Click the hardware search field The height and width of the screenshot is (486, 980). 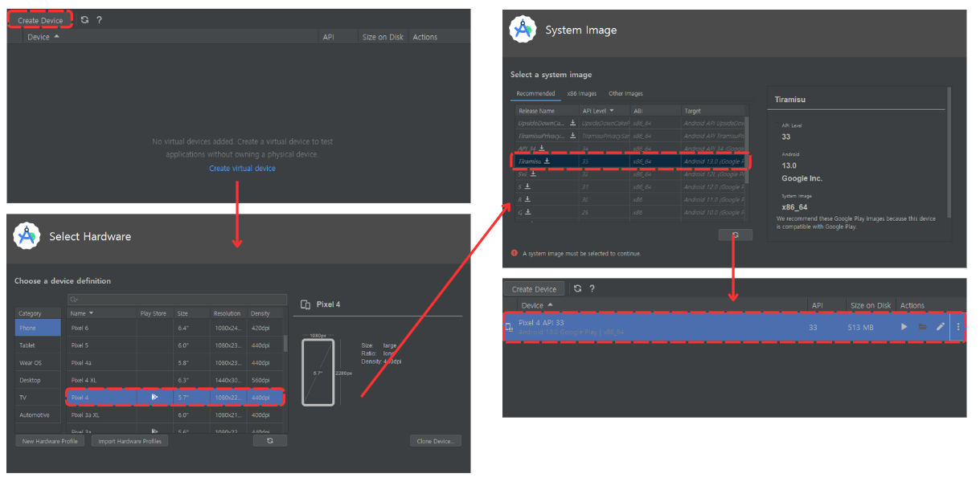pyautogui.click(x=177, y=300)
